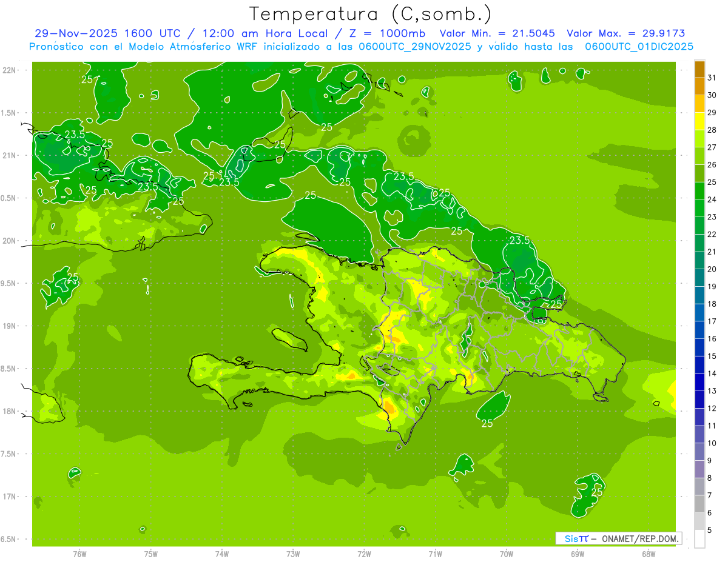Click the yellow swatch between 28 and 29
Image resolution: width=728 pixels, height=562 pixels.
coord(699,121)
